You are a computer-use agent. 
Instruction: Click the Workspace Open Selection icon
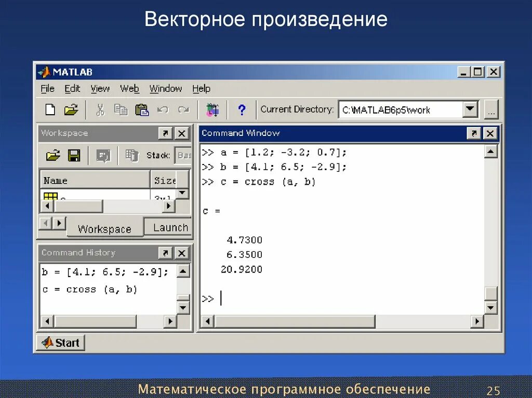pos(103,156)
